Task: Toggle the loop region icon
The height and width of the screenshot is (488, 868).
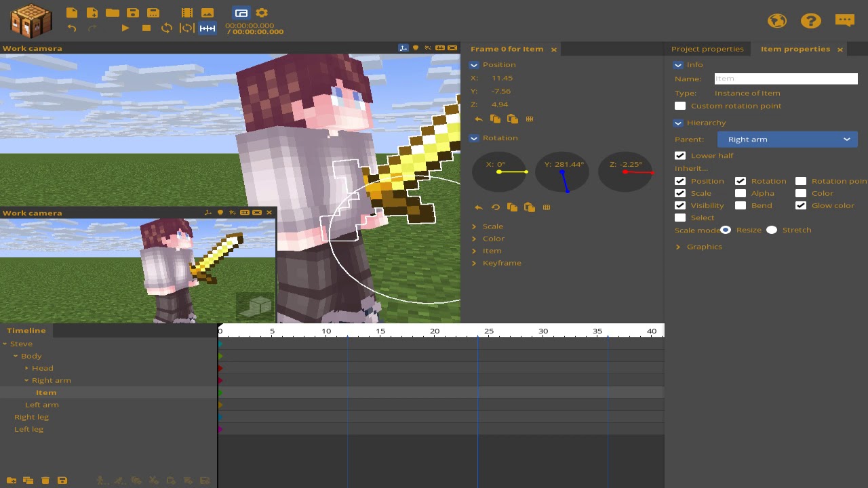Action: (186, 28)
